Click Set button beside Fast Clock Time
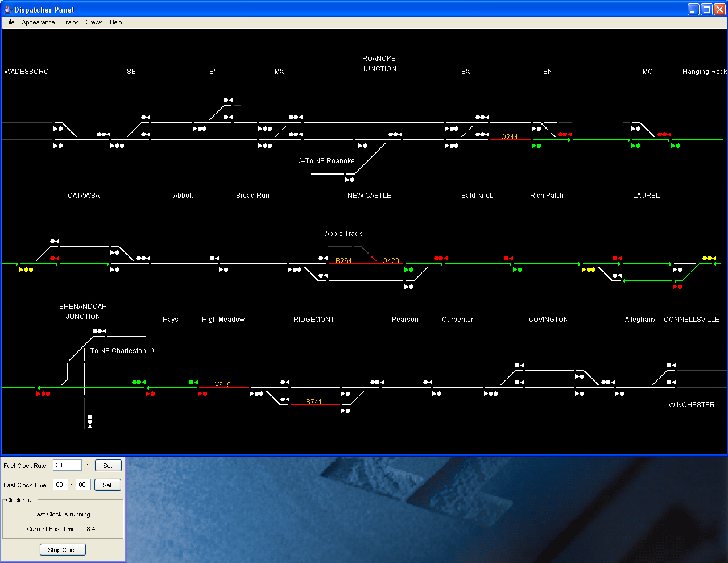The height and width of the screenshot is (563, 728). click(x=107, y=485)
